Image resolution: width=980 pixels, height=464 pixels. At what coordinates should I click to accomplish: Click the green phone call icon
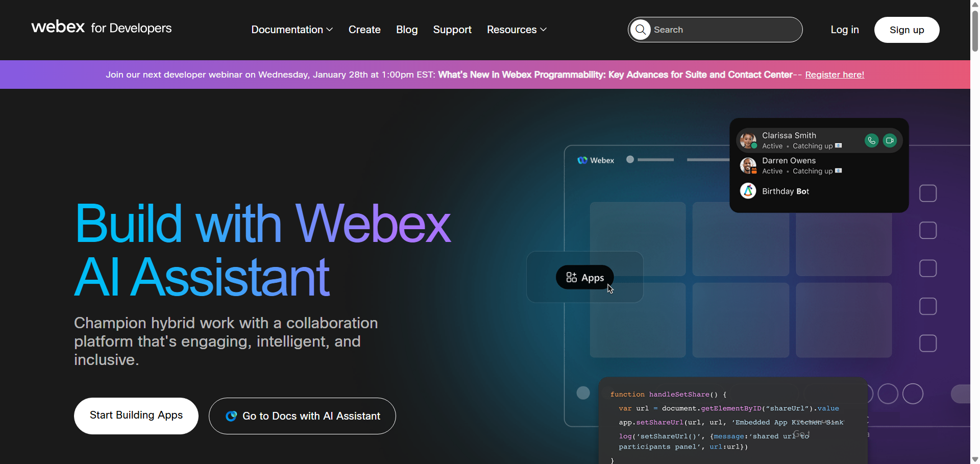(871, 140)
